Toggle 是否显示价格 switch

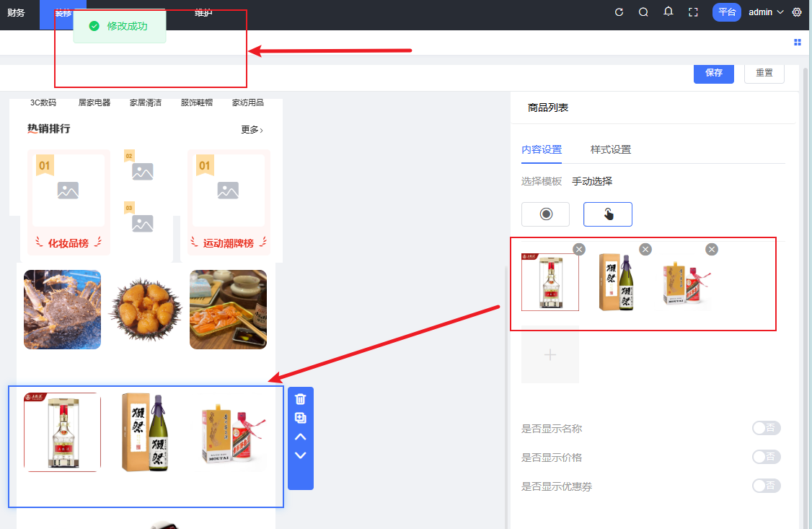pos(767,457)
